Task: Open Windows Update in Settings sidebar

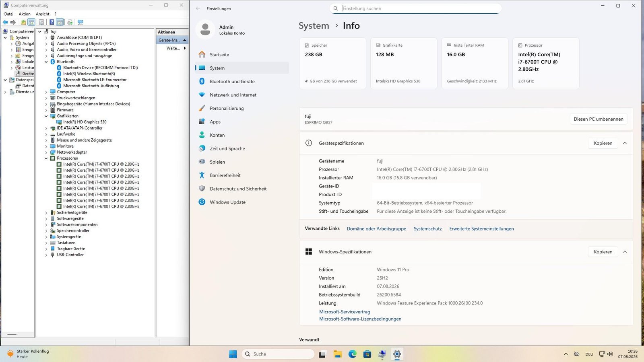Action: 227,202
